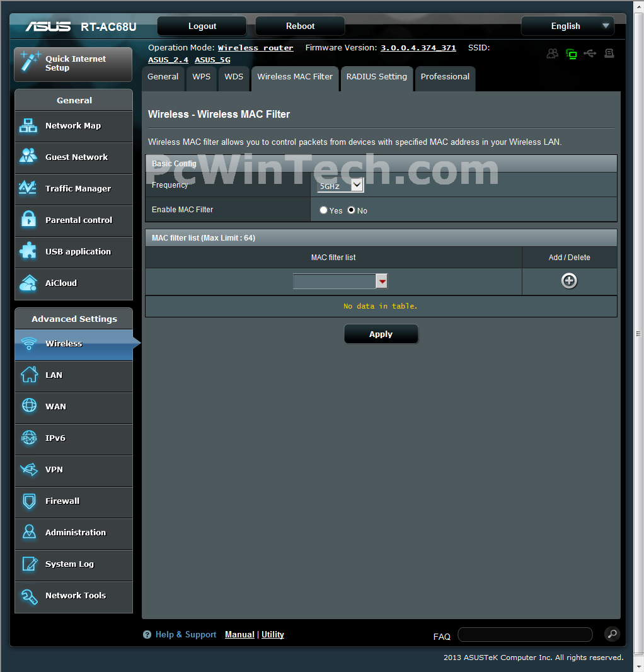Click the IPv6 globe icon
The width and height of the screenshot is (644, 672).
[29, 438]
